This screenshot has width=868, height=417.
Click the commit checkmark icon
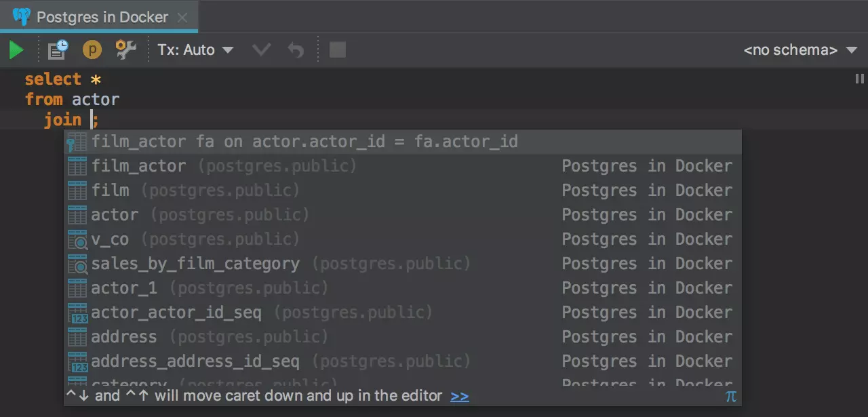click(261, 50)
